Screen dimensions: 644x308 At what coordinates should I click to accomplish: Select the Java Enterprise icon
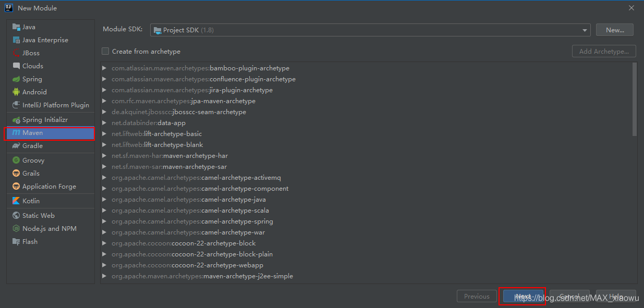point(16,40)
